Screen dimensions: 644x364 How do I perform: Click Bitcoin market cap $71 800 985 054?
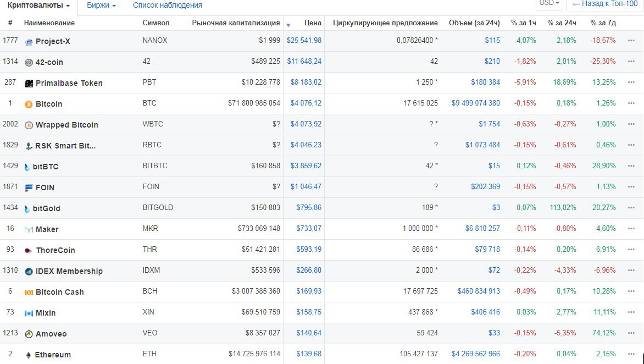point(254,103)
